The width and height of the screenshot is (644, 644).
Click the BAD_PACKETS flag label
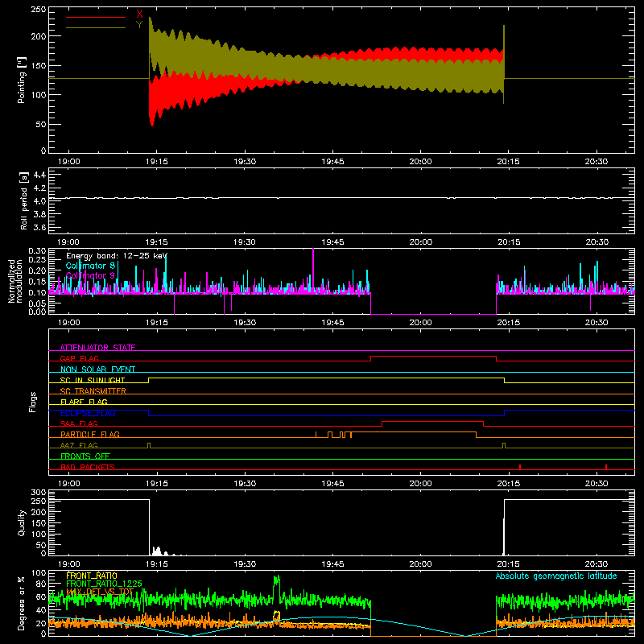(x=88, y=467)
